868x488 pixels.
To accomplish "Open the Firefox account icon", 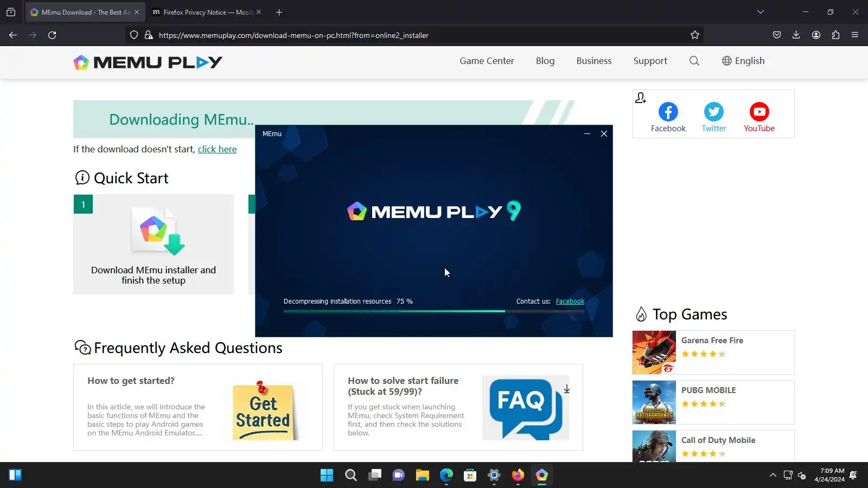I will click(816, 35).
